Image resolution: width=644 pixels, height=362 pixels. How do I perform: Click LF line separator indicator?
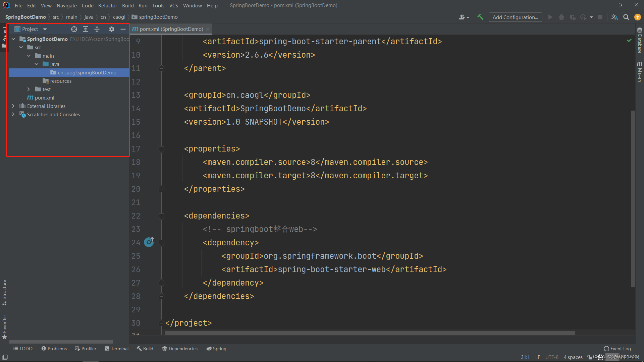click(x=538, y=357)
